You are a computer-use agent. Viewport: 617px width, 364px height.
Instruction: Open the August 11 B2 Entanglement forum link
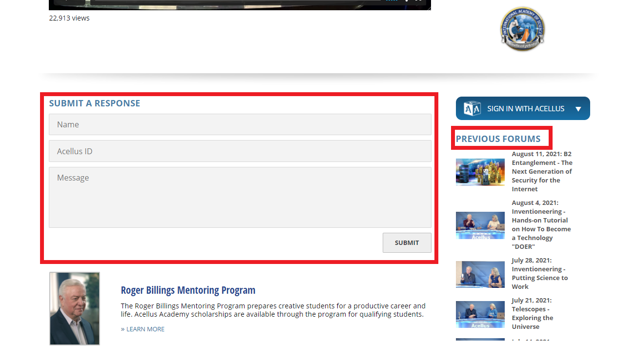pos(542,171)
